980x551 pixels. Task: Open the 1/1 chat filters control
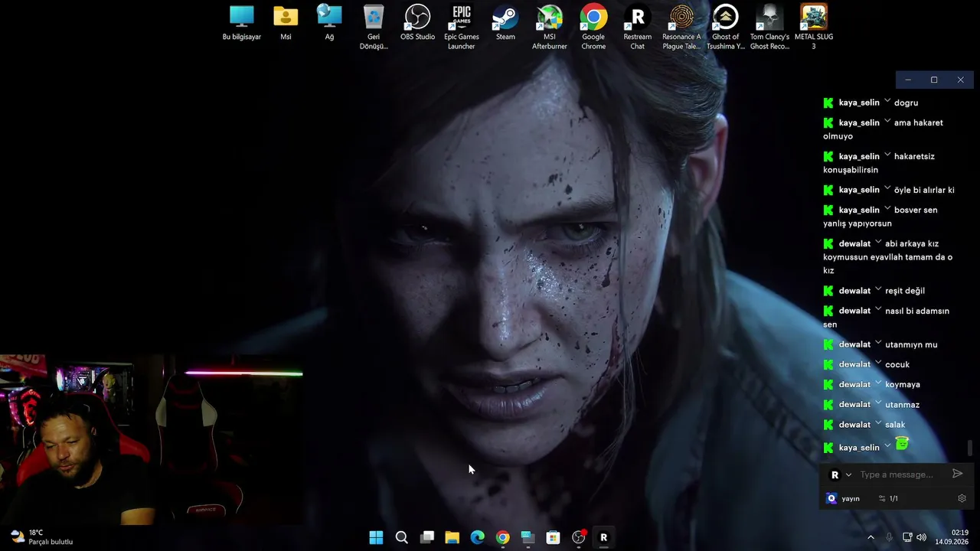(x=888, y=498)
